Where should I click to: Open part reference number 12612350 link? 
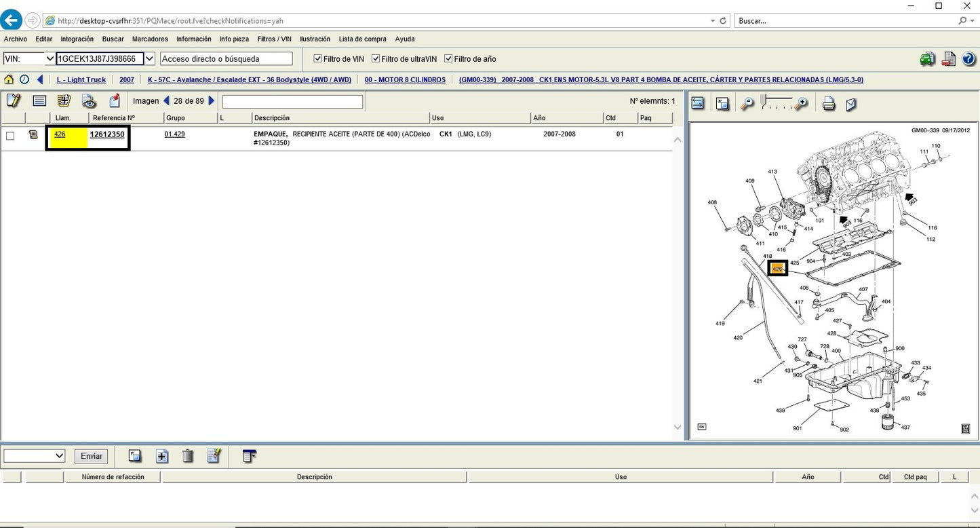[107, 134]
